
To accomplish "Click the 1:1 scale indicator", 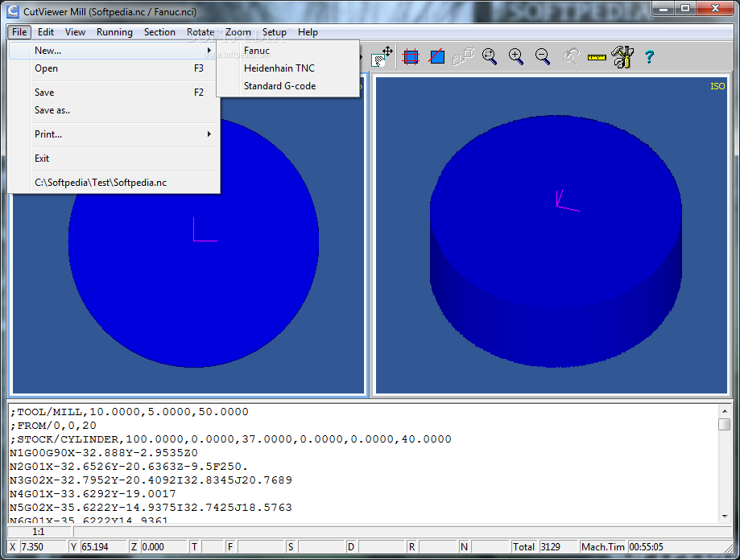I will click(x=39, y=532).
